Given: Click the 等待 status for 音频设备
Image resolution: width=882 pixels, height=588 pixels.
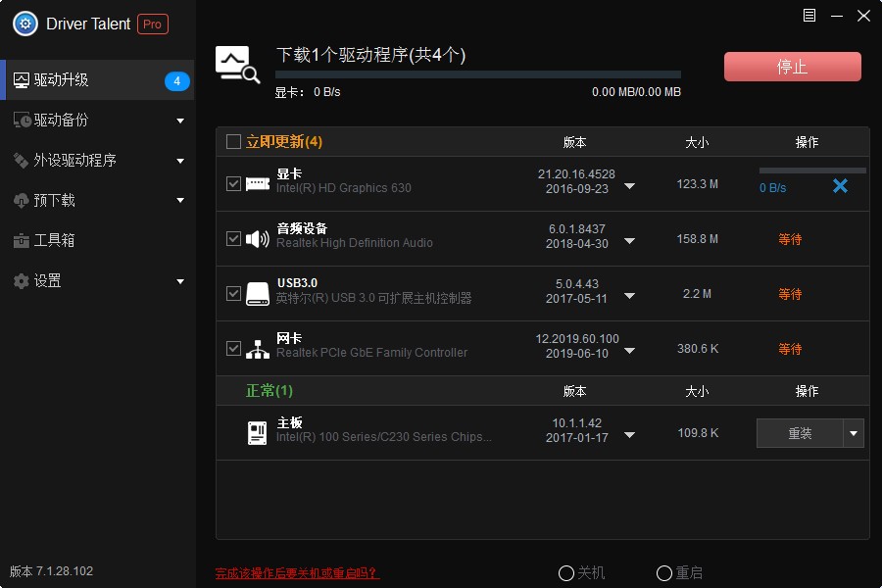Looking at the screenshot, I should pos(790,239).
